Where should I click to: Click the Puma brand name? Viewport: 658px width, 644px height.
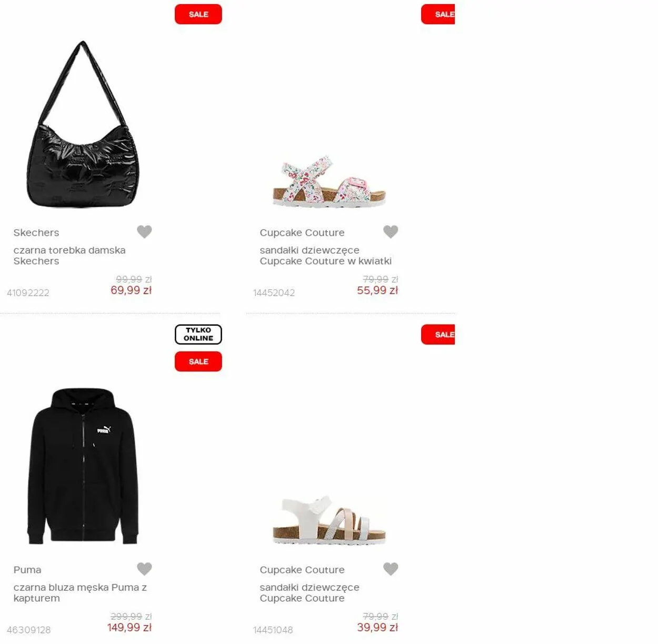point(27,570)
